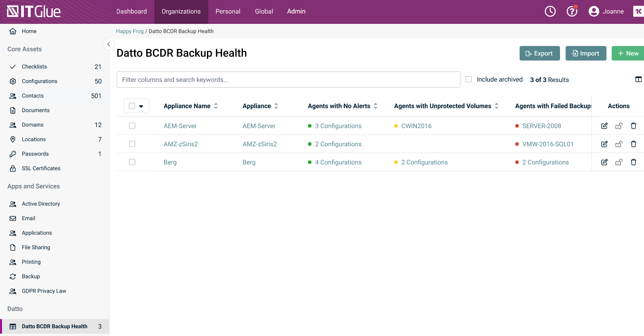Delete AMZ-zSiris2 using the trash icon
Image resolution: width=644 pixels, height=336 pixels.
click(x=634, y=144)
